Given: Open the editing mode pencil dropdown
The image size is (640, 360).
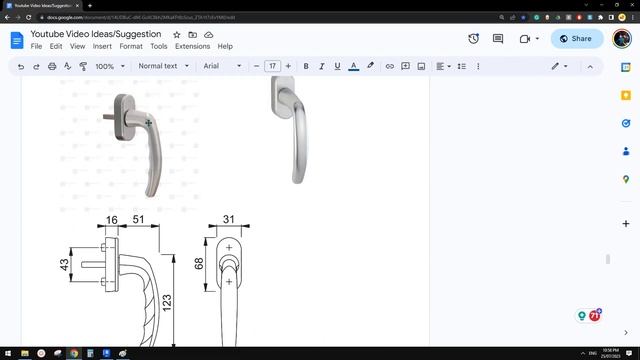Looking at the screenshot, I should pyautogui.click(x=559, y=66).
